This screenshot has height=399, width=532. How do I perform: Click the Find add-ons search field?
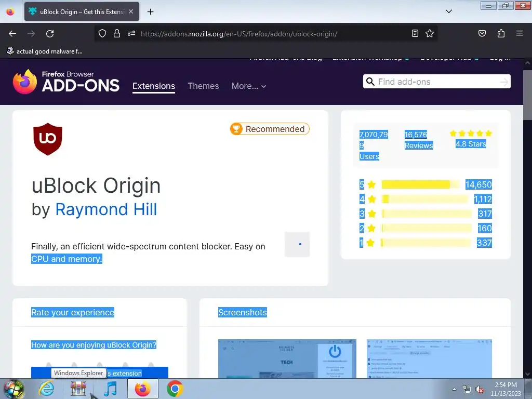[x=436, y=82]
